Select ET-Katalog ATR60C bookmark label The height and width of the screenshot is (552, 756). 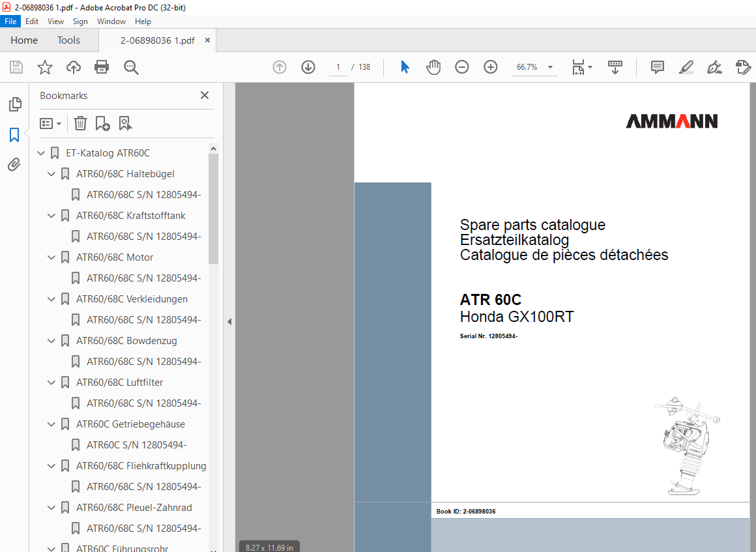click(108, 153)
